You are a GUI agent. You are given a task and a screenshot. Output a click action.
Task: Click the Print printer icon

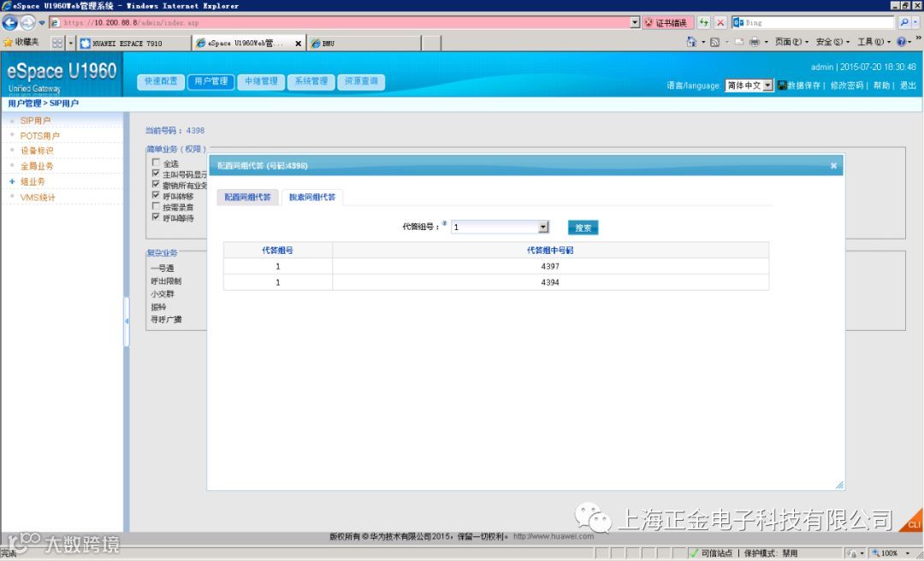[x=755, y=42]
